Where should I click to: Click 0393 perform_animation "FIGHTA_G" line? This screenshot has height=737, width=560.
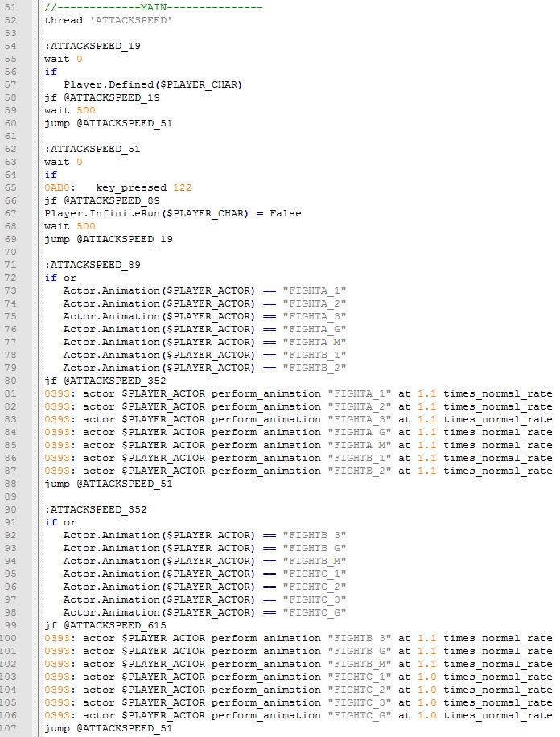[x=299, y=432]
